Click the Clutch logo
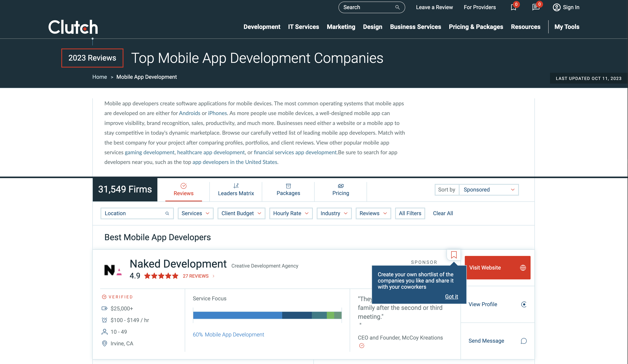Viewport: 628px width, 364px height. coord(73,27)
